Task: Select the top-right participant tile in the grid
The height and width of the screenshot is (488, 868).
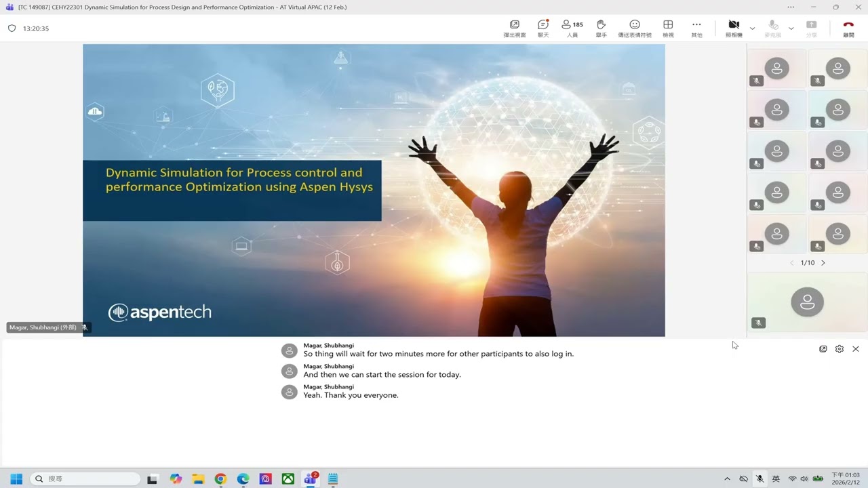Action: (838, 68)
